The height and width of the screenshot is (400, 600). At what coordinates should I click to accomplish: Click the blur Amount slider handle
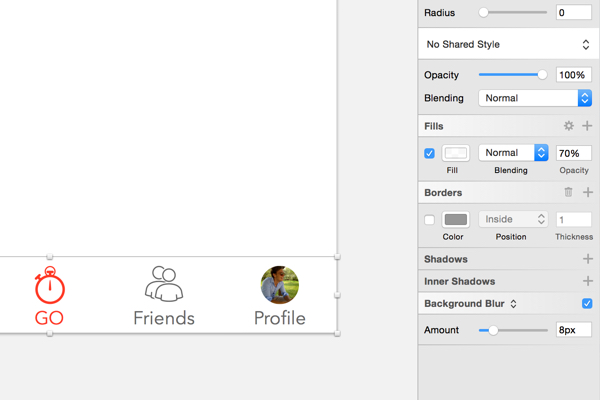click(x=493, y=330)
